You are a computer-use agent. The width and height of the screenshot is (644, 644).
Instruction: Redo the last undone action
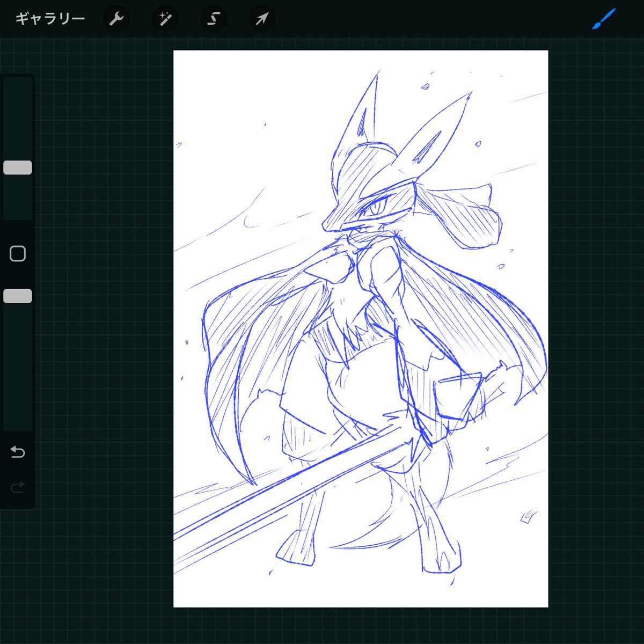tap(18, 487)
